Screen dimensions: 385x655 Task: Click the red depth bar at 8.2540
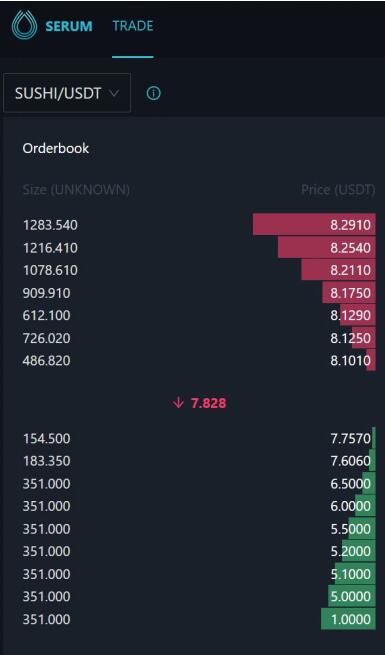click(327, 247)
